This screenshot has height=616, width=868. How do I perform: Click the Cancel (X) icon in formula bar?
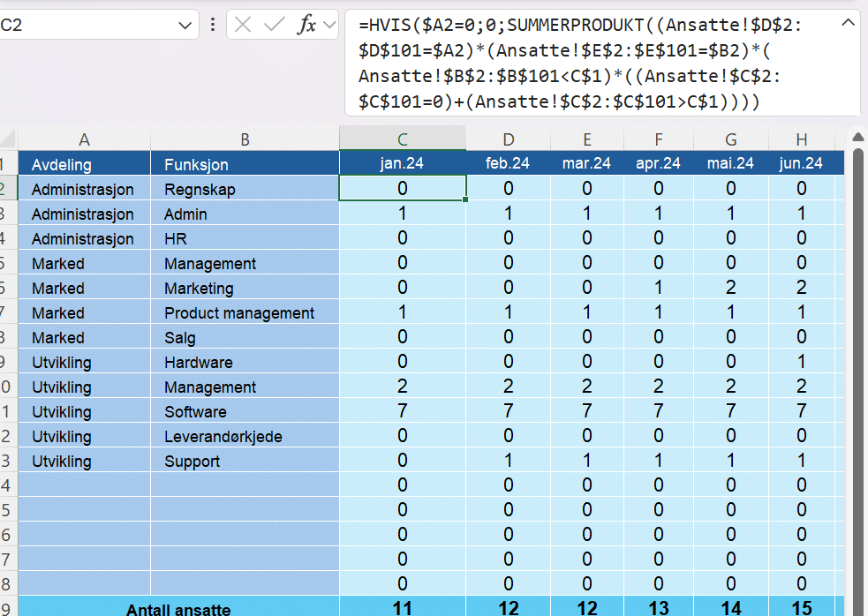(243, 25)
